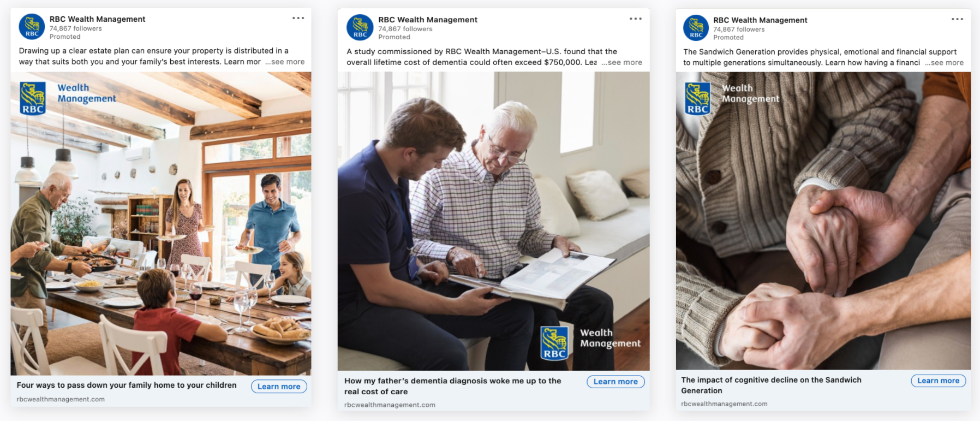
Task: Open the family dinner table ad image
Action: click(x=161, y=223)
